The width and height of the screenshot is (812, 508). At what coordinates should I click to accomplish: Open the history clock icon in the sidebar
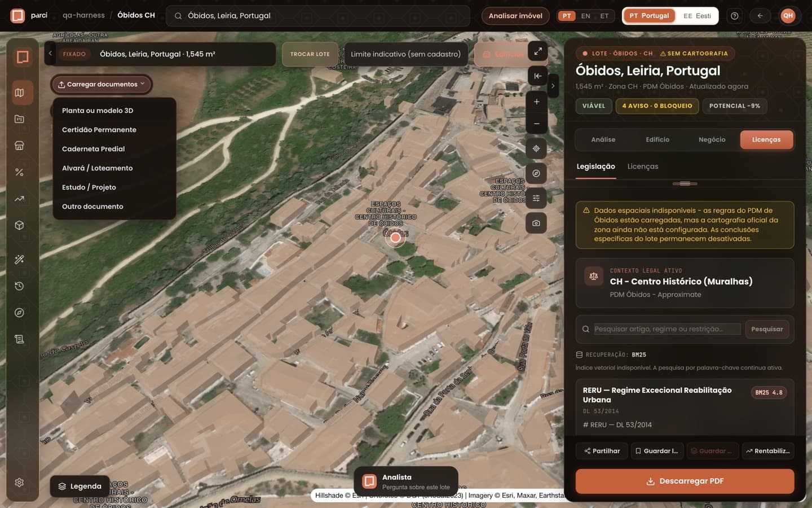tap(20, 286)
